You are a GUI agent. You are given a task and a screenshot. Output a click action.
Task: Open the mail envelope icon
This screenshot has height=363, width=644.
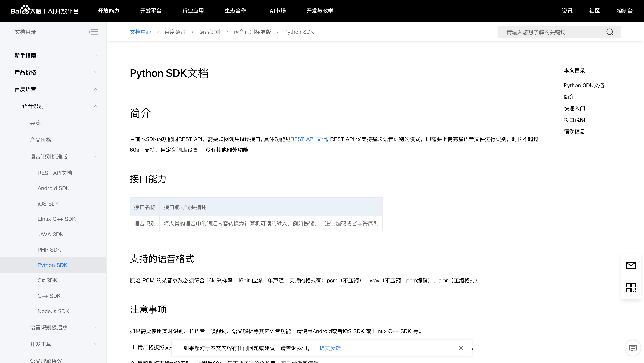pos(631,265)
